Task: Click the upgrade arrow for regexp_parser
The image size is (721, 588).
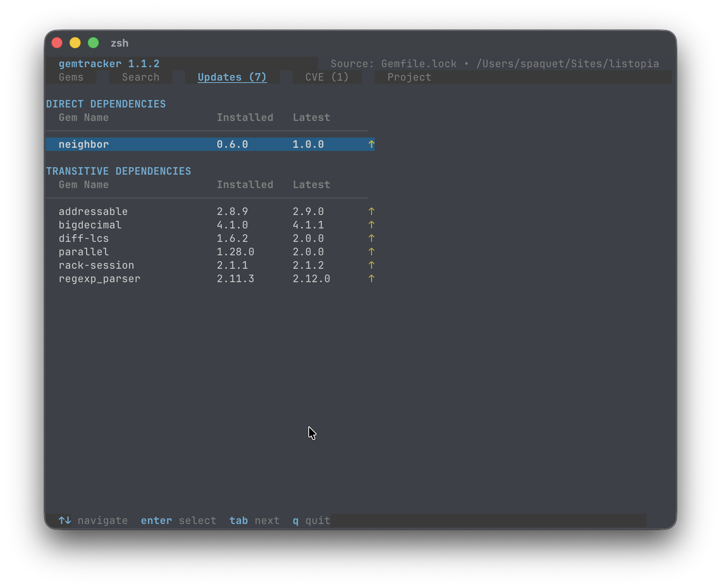Action: (371, 279)
